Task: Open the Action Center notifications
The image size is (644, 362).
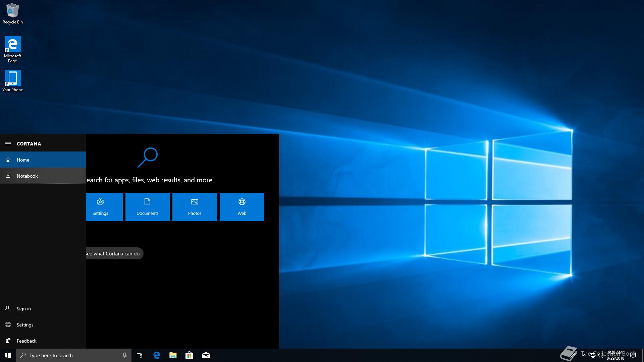Action: click(x=633, y=355)
